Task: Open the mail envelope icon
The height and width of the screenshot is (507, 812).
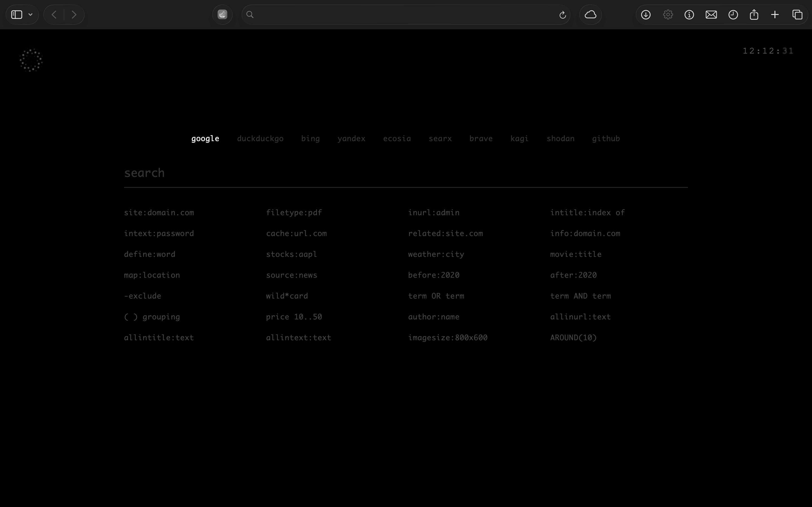Action: 711,15
